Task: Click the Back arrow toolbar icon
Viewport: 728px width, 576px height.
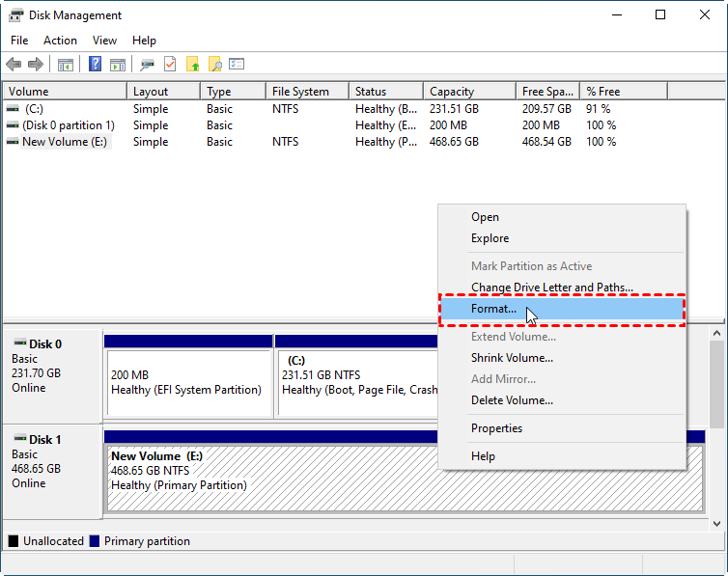Action: pos(14,65)
